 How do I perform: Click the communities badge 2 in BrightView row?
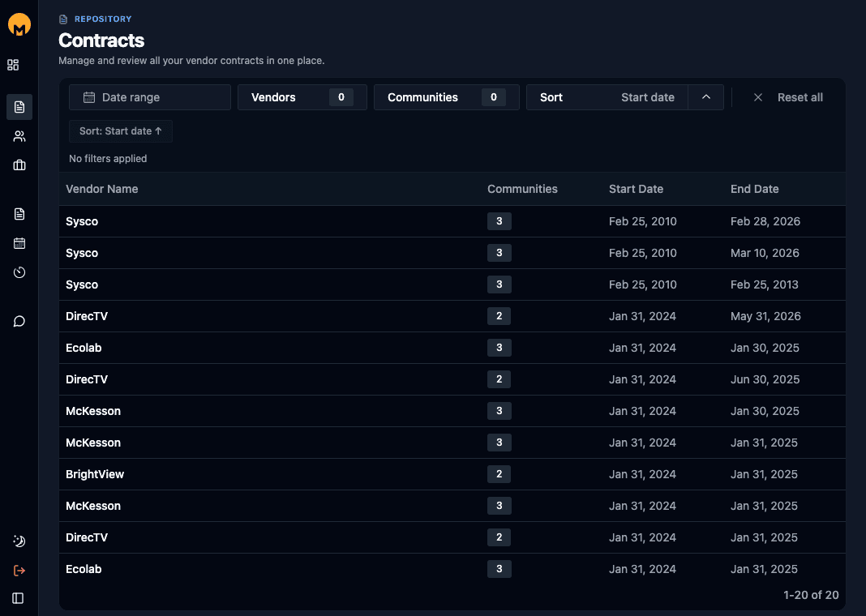coord(499,474)
